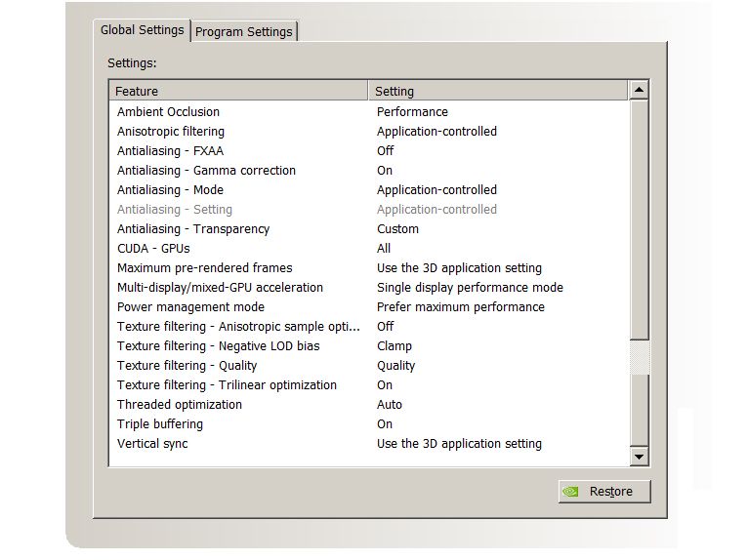
Task: Select Antialiasing - Gamma correction feature
Action: click(206, 171)
